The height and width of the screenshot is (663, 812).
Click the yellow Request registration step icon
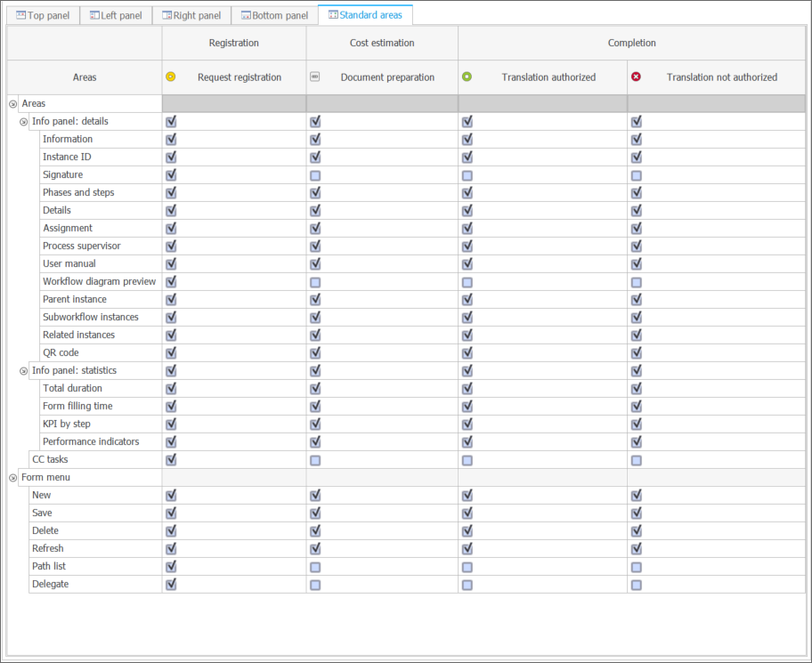(171, 77)
